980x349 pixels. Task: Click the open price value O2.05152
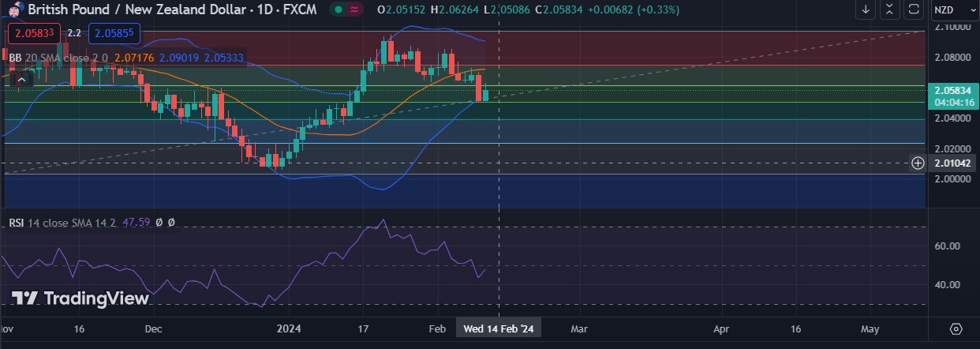401,9
